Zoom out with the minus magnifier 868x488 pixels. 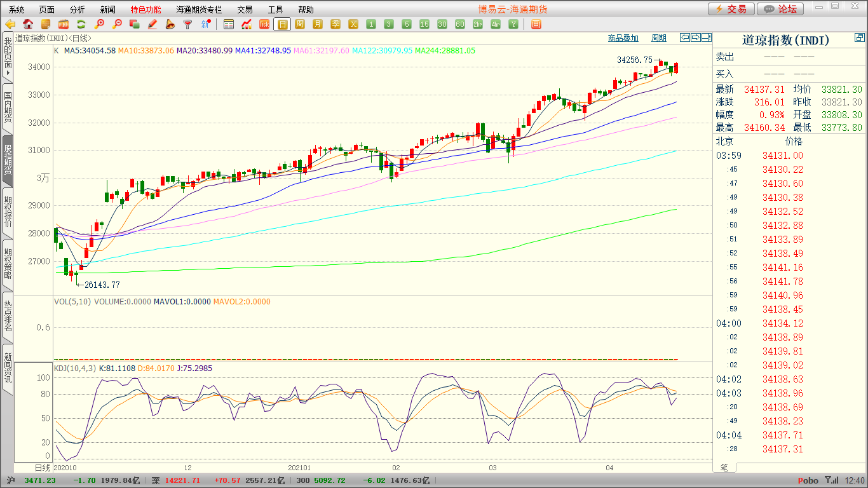117,24
